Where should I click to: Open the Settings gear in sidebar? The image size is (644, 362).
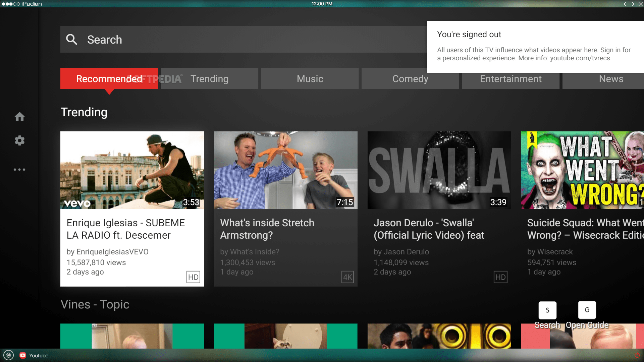pyautogui.click(x=19, y=140)
